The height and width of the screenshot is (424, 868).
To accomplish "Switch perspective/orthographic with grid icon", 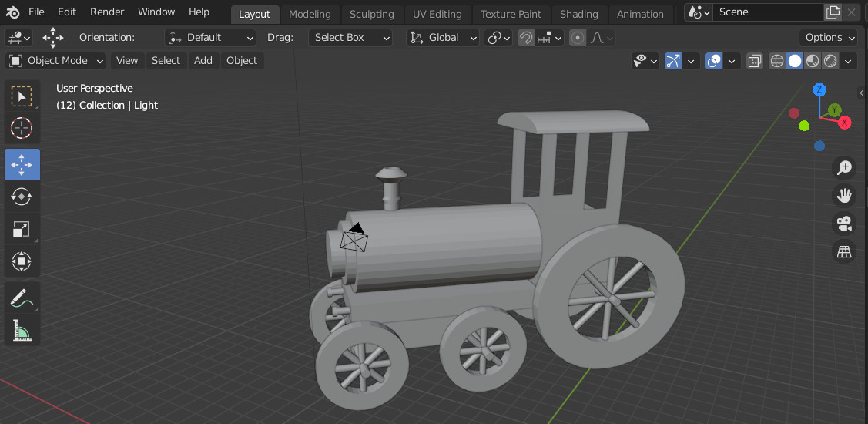I will point(843,252).
